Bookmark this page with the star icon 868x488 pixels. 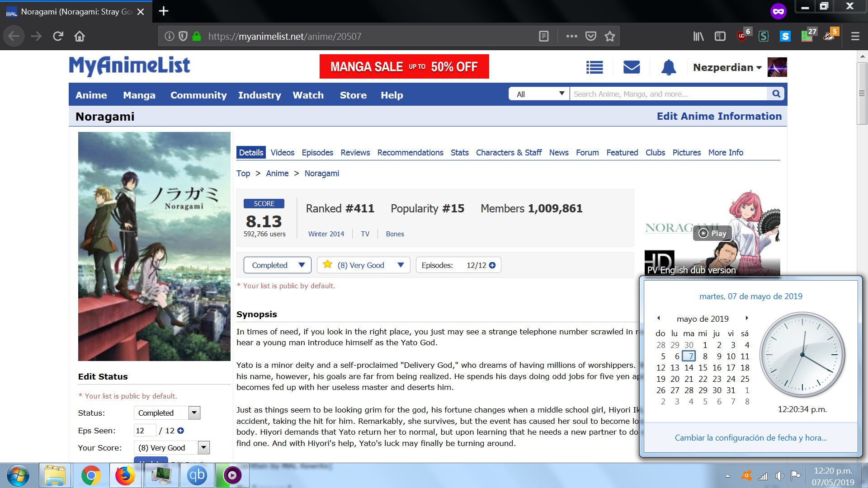click(x=610, y=36)
